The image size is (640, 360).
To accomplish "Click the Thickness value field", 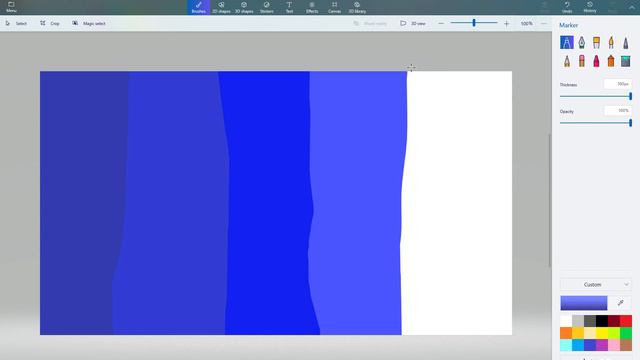I will tap(618, 84).
